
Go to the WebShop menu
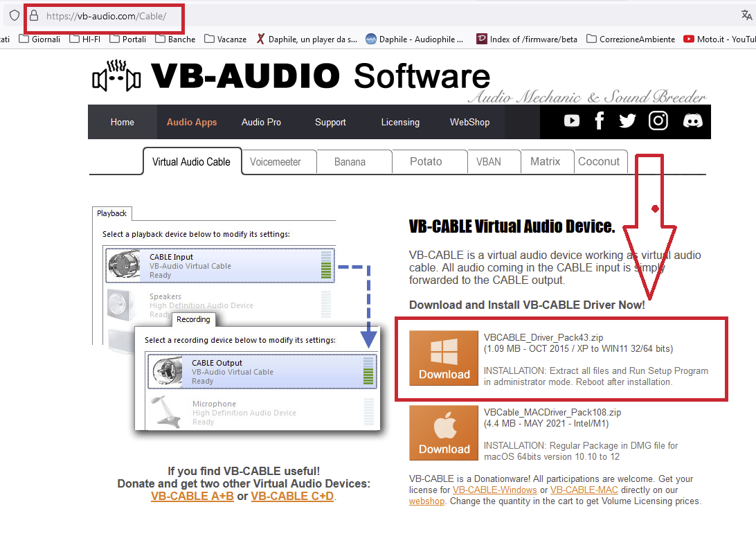tap(469, 122)
